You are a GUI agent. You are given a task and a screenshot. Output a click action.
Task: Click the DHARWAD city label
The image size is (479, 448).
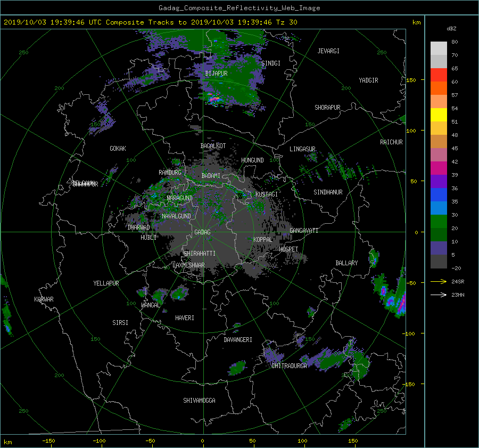(x=139, y=227)
